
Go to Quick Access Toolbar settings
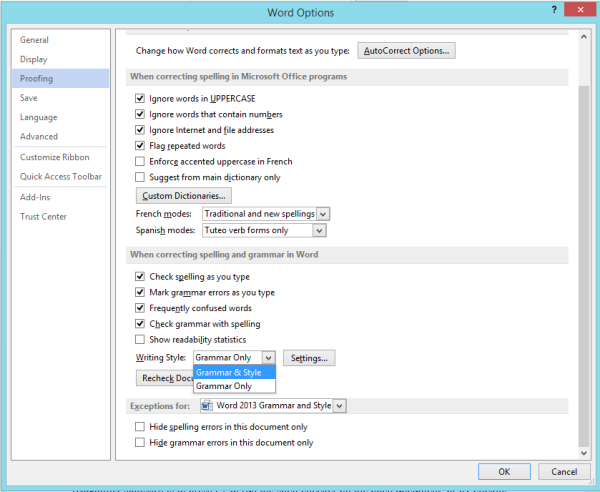pos(60,177)
